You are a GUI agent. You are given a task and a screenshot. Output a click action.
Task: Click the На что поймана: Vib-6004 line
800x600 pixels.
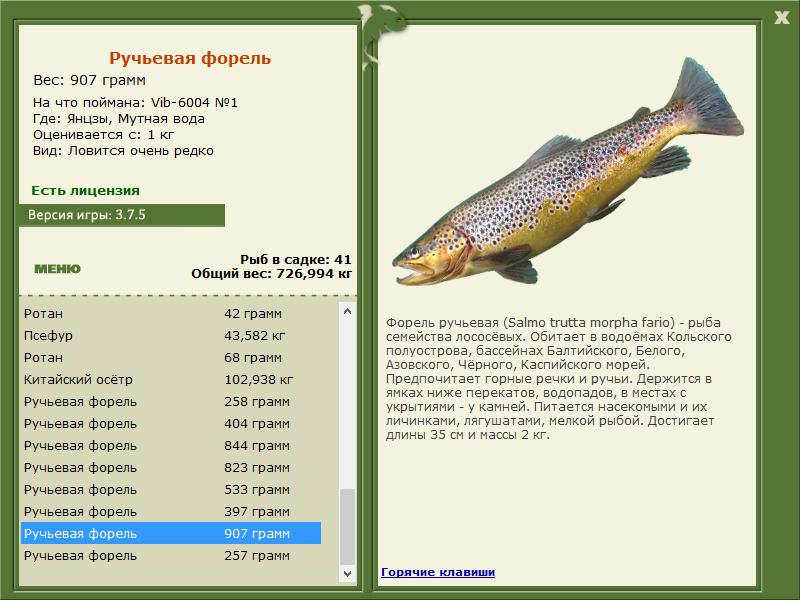click(135, 103)
